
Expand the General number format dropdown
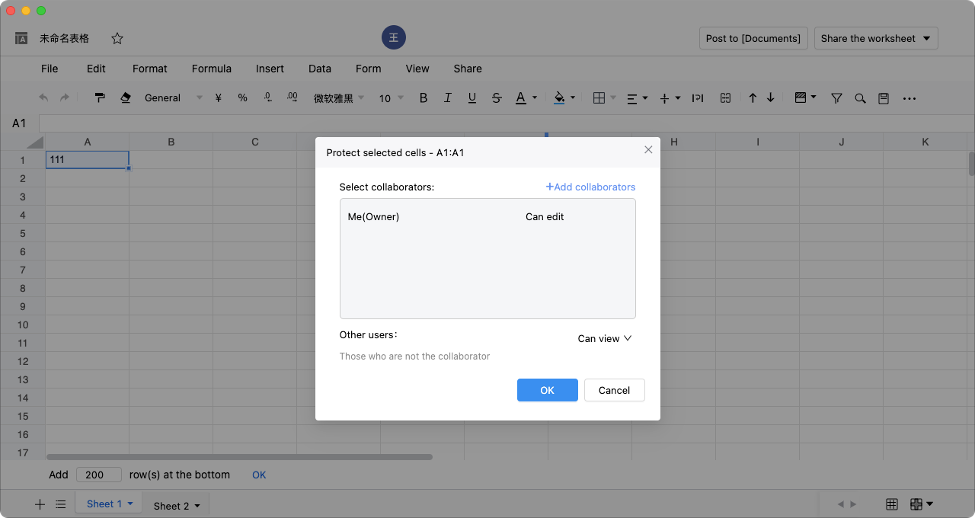tap(172, 98)
